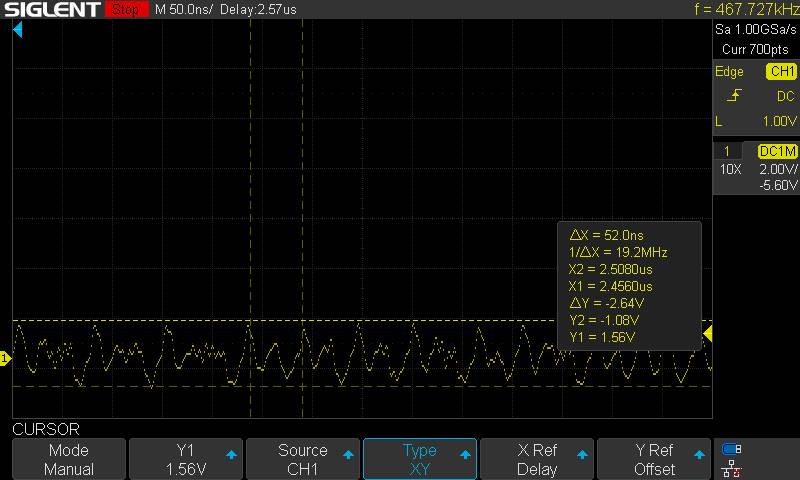Click the trigger coupling DC label

pos(786,96)
